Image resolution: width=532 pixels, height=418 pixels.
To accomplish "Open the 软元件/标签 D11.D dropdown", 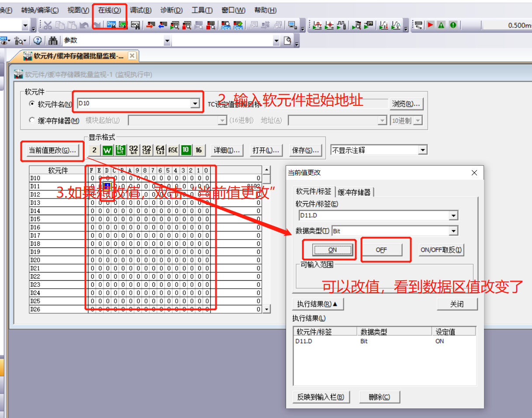I will tap(454, 216).
